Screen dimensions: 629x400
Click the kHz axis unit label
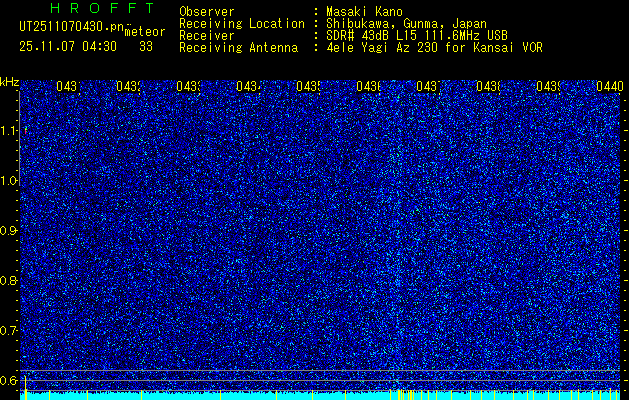point(9,83)
